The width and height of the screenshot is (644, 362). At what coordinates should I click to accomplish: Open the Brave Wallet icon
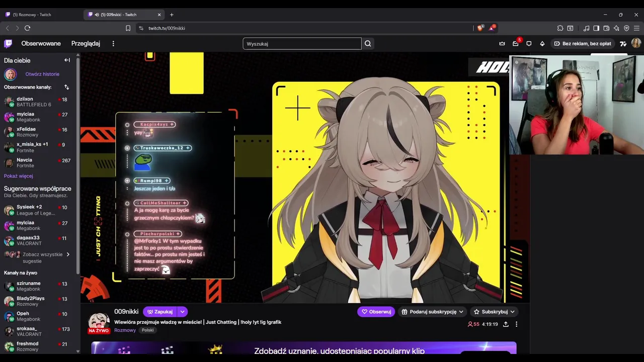point(606,28)
